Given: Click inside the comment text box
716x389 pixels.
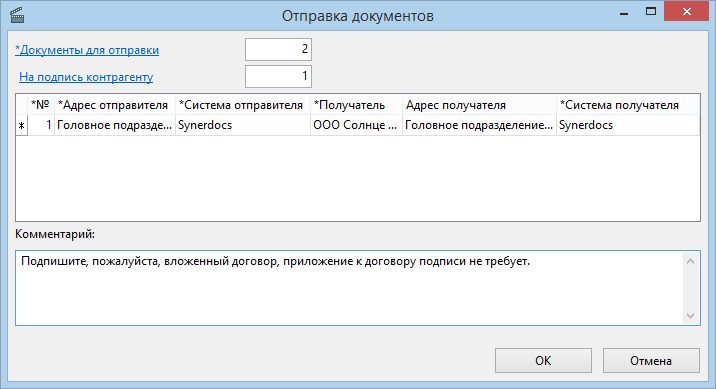Looking at the screenshot, I should coord(349,288).
